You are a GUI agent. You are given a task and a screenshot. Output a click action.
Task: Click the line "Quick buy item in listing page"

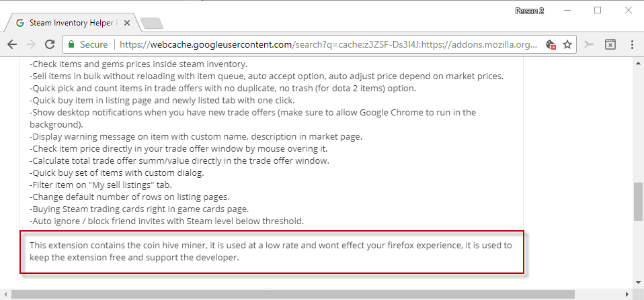coord(163,100)
